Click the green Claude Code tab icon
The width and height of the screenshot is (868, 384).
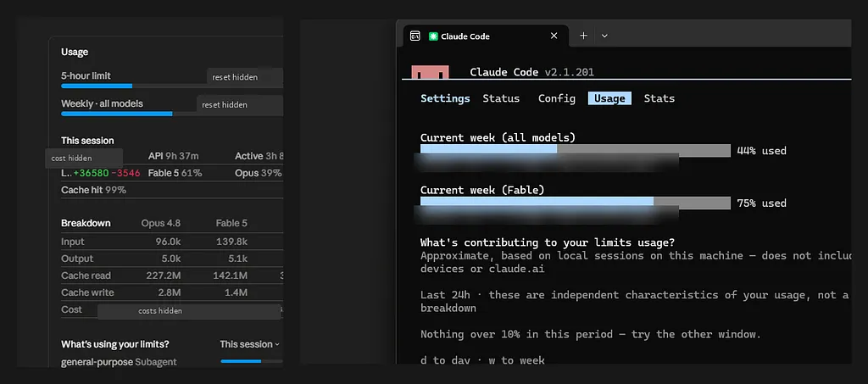[433, 36]
